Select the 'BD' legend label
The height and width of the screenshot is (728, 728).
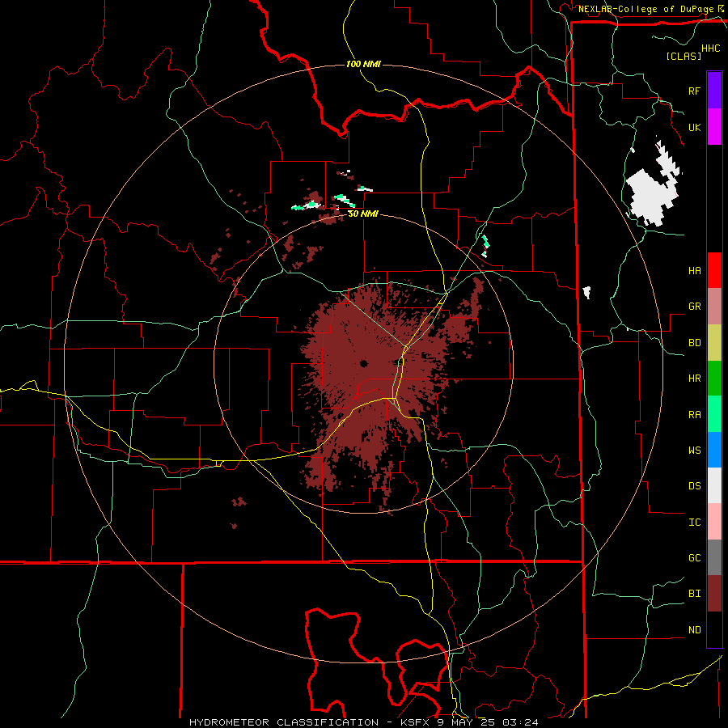tap(695, 343)
